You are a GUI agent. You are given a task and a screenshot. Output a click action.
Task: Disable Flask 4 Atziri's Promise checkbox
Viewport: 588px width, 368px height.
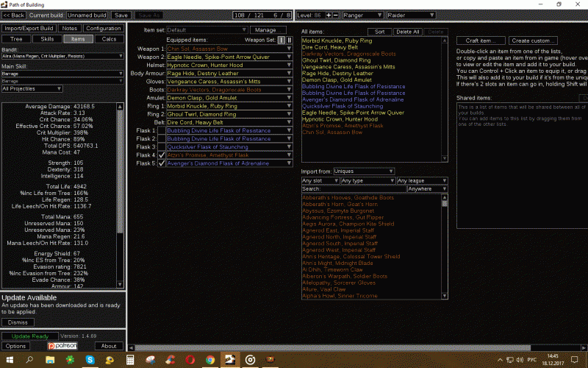[x=162, y=155]
